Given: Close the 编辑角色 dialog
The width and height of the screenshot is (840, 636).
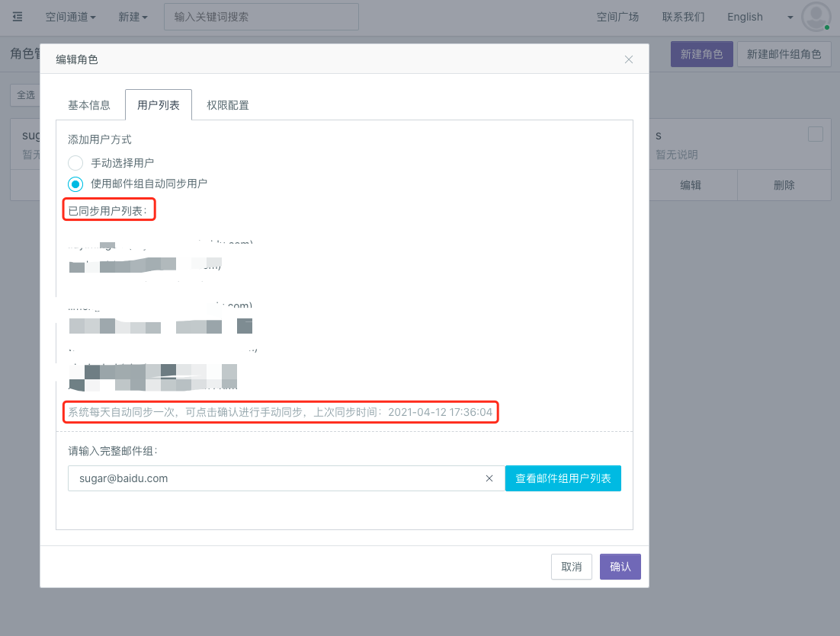Looking at the screenshot, I should 628,59.
